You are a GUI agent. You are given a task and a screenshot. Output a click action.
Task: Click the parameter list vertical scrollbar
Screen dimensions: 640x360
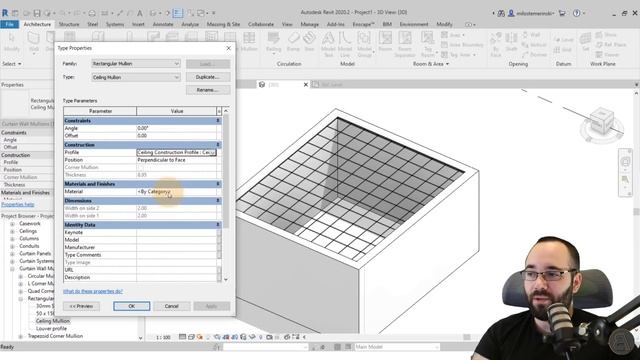click(x=226, y=195)
